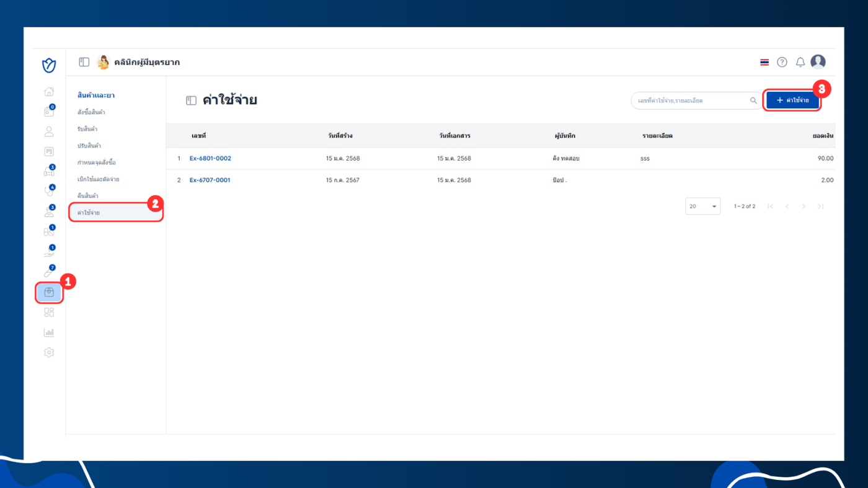Open notifications with the bell icon
This screenshot has height=488, width=868.
point(800,62)
